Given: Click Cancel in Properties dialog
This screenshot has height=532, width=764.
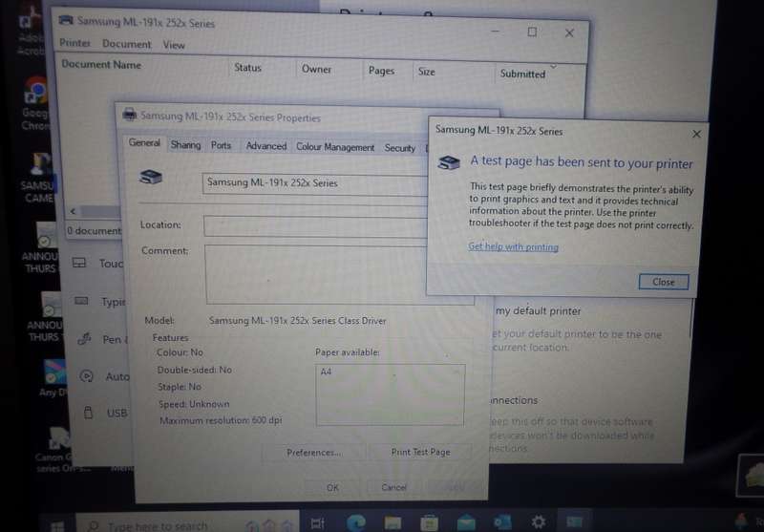Looking at the screenshot, I should pyautogui.click(x=393, y=487).
